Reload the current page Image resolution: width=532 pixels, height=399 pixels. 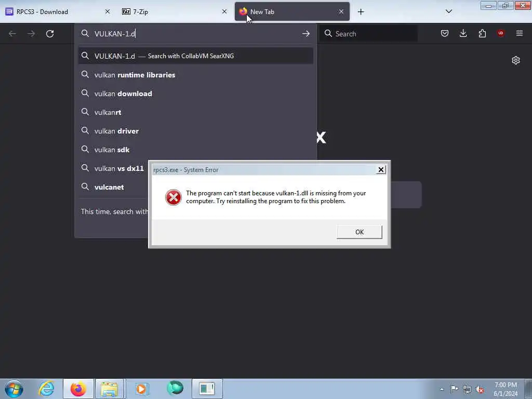(50, 34)
